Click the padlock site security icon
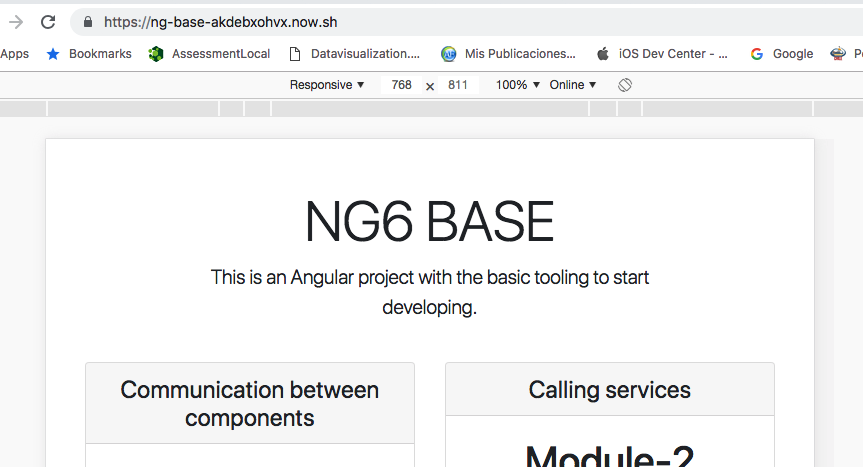This screenshot has width=863, height=467. [x=88, y=21]
